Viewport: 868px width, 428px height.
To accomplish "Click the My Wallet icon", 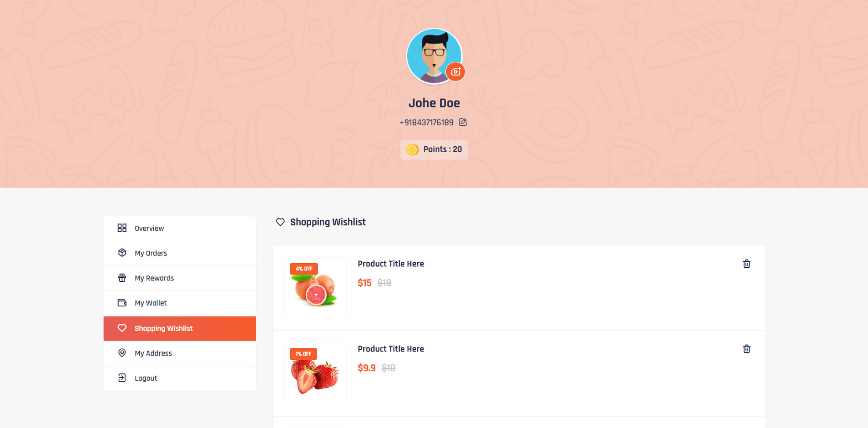I will (x=122, y=303).
